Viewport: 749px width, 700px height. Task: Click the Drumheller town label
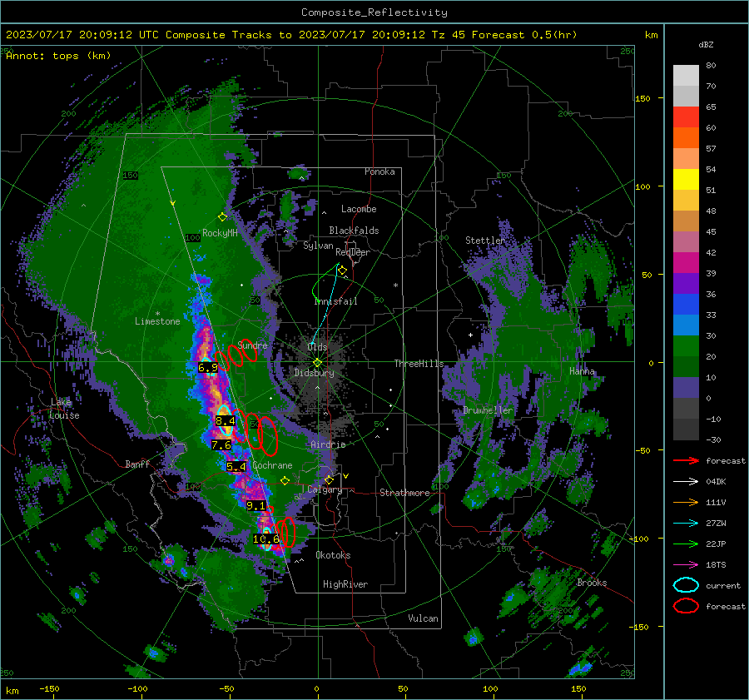488,410
